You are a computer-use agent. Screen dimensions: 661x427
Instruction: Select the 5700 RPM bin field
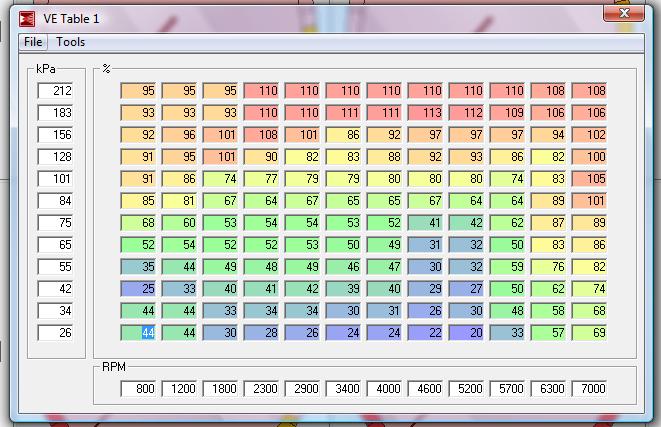508,389
